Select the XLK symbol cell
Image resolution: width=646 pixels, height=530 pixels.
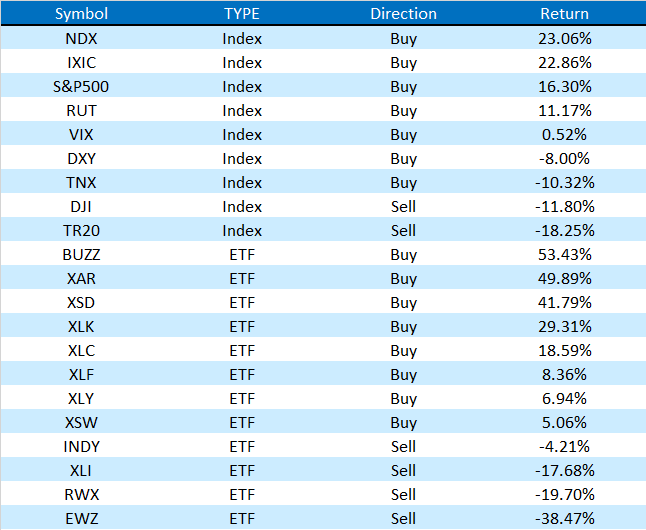tap(81, 326)
